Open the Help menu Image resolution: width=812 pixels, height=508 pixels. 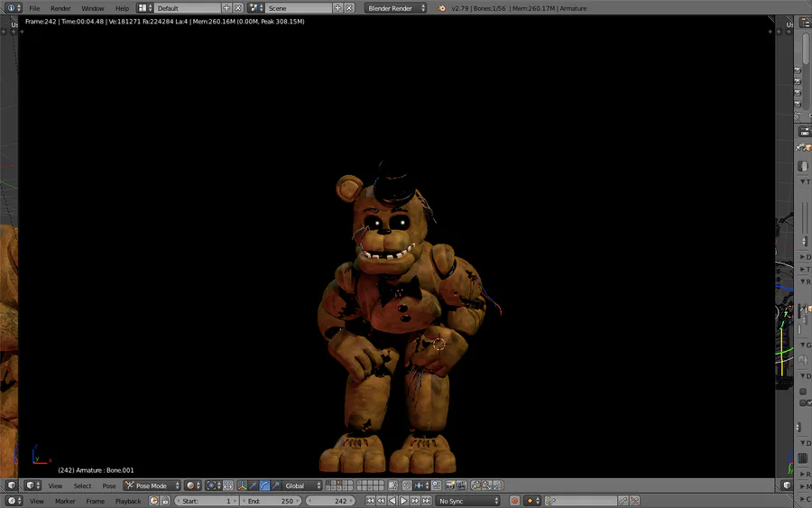pyautogui.click(x=122, y=8)
